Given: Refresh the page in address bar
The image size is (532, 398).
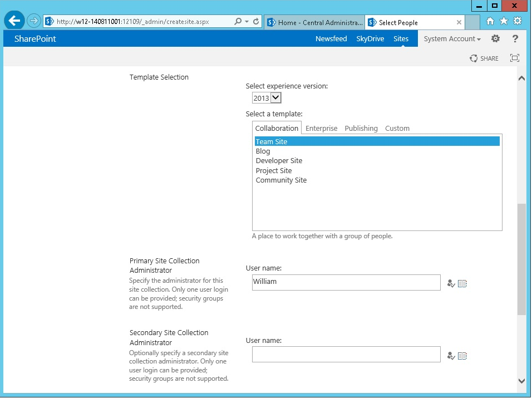Looking at the screenshot, I should pyautogui.click(x=256, y=22).
